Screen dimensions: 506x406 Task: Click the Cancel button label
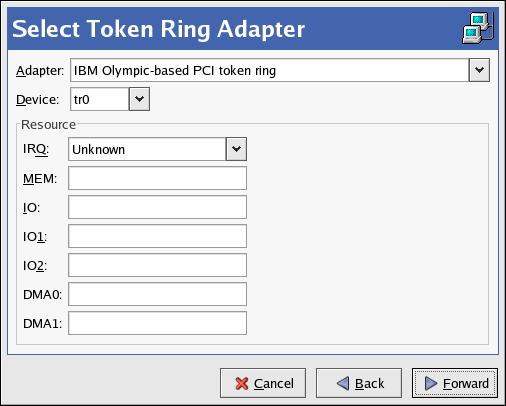coord(274,383)
